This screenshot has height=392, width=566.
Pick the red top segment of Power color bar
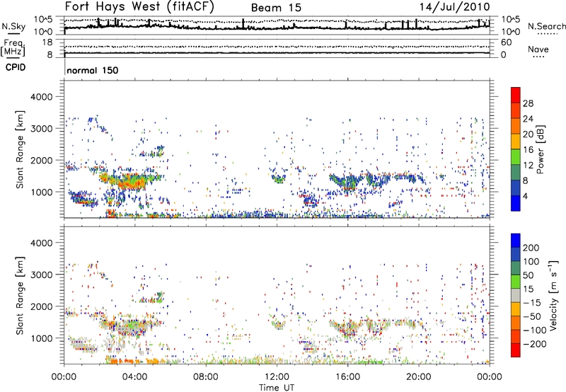click(x=516, y=96)
